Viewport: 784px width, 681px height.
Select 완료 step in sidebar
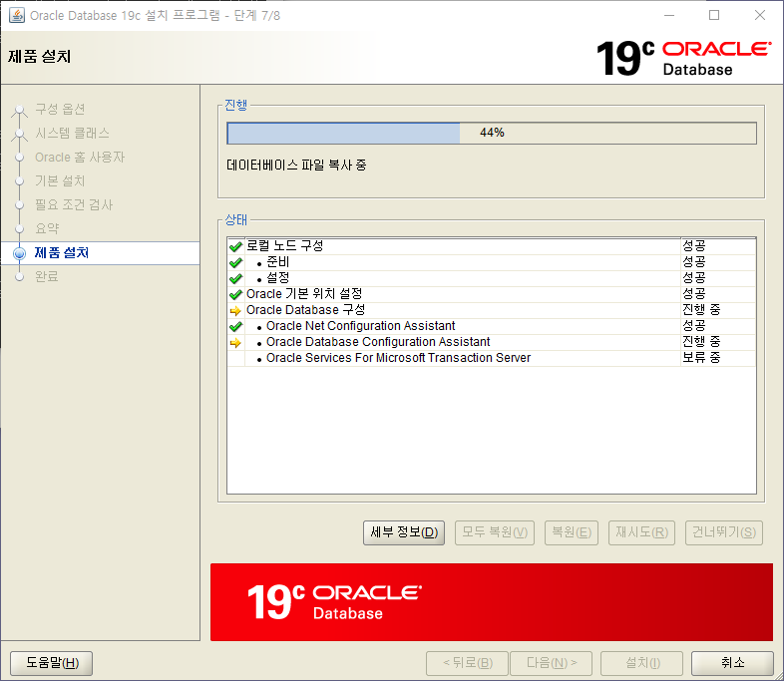47,276
